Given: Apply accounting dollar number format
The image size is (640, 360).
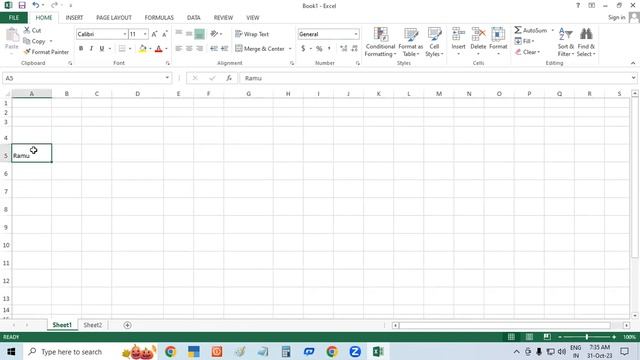Looking at the screenshot, I should (303, 49).
